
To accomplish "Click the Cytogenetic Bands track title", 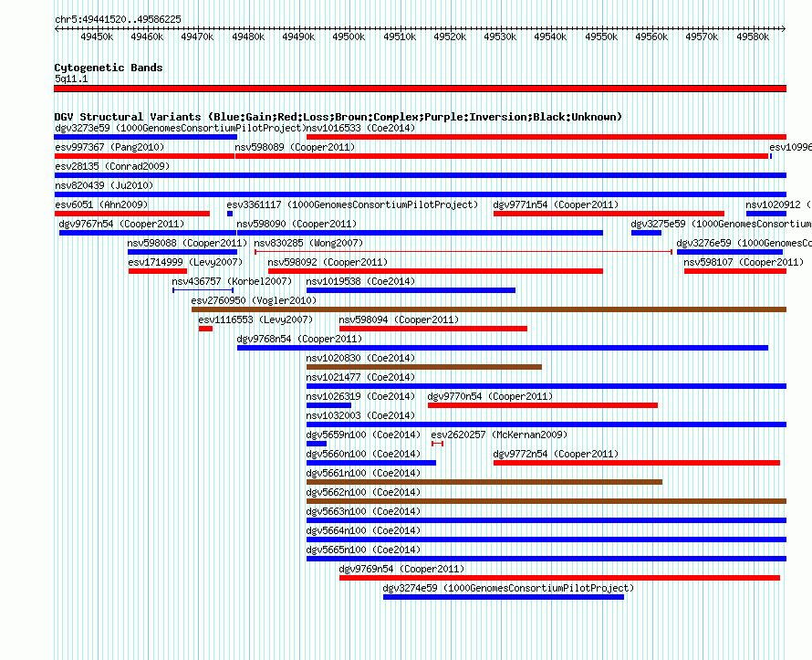I will point(109,68).
